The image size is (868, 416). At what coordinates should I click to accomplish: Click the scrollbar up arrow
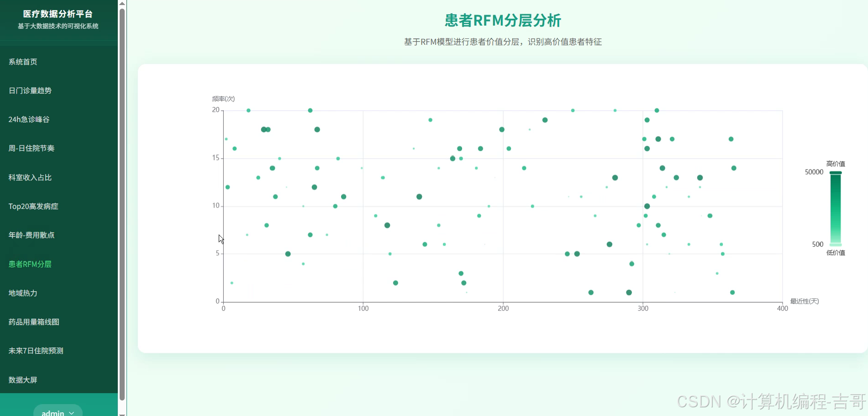coord(122,3)
